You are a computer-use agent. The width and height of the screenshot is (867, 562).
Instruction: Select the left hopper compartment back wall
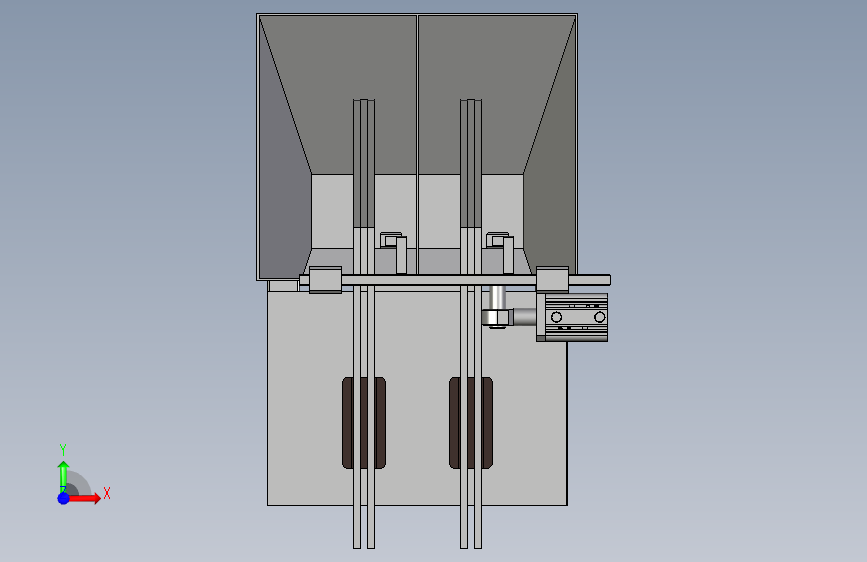pyautogui.click(x=337, y=94)
